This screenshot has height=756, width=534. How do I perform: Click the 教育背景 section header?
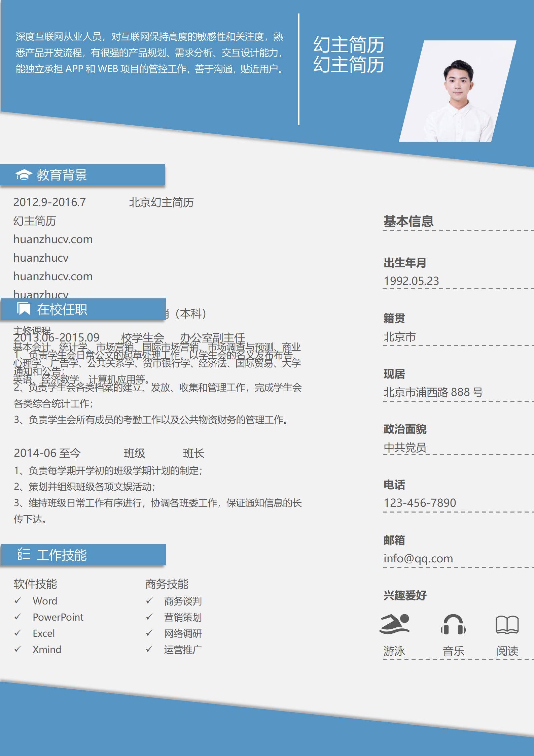[62, 175]
